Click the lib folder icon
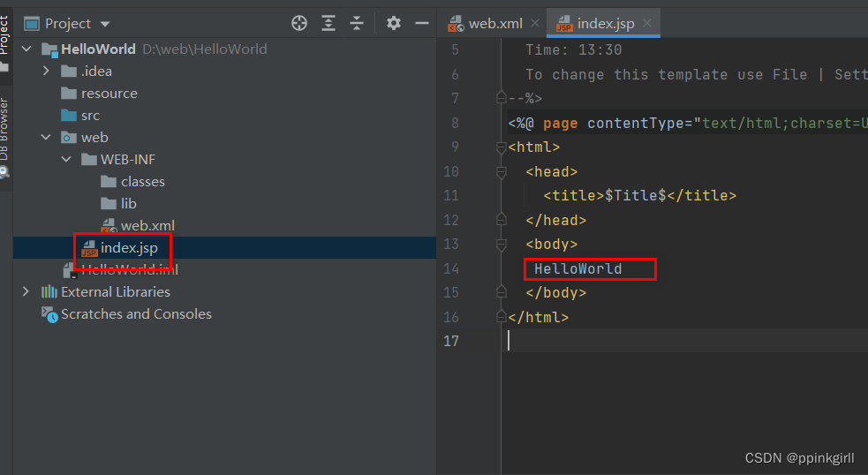The image size is (868, 475). 109,204
